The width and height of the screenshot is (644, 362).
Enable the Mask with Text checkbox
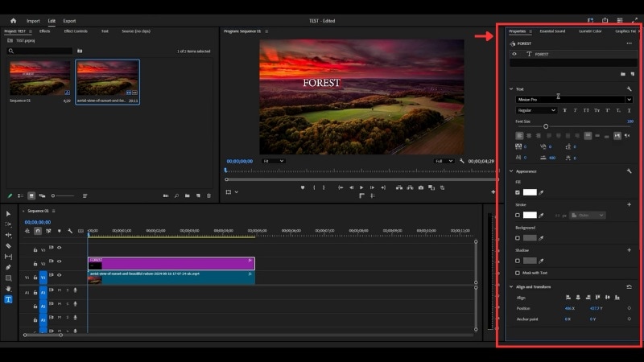point(517,273)
